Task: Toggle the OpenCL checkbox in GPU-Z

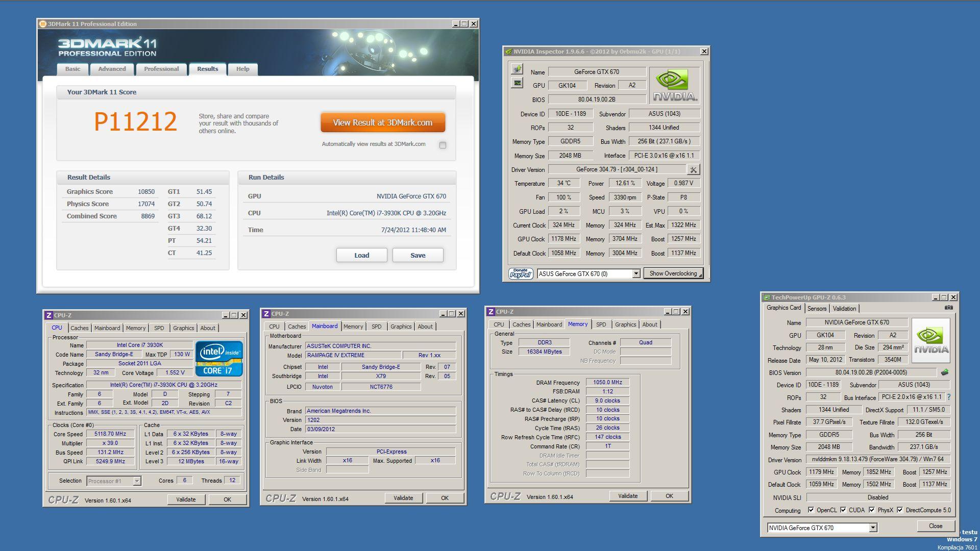Action: [x=811, y=510]
